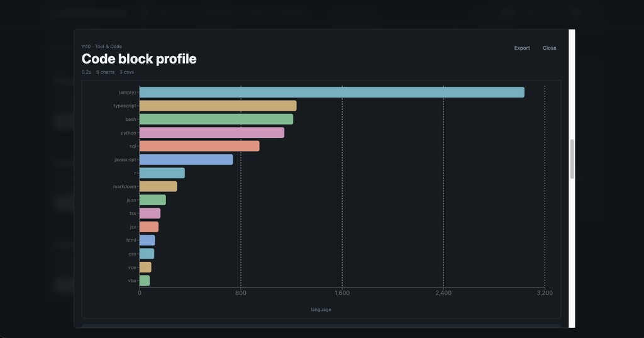Click the vba bar at the bottom

click(x=144, y=281)
